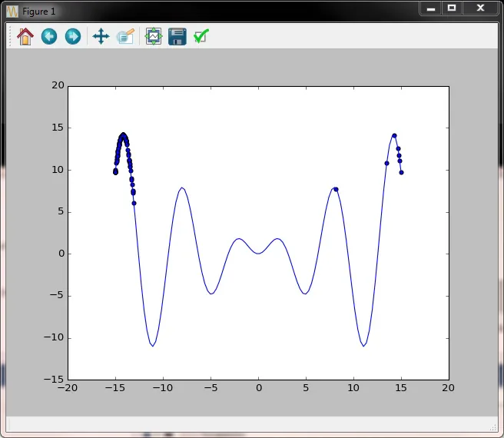Select the Zoom to rectangle tool
Screen dimensions: 504x438
click(126, 36)
